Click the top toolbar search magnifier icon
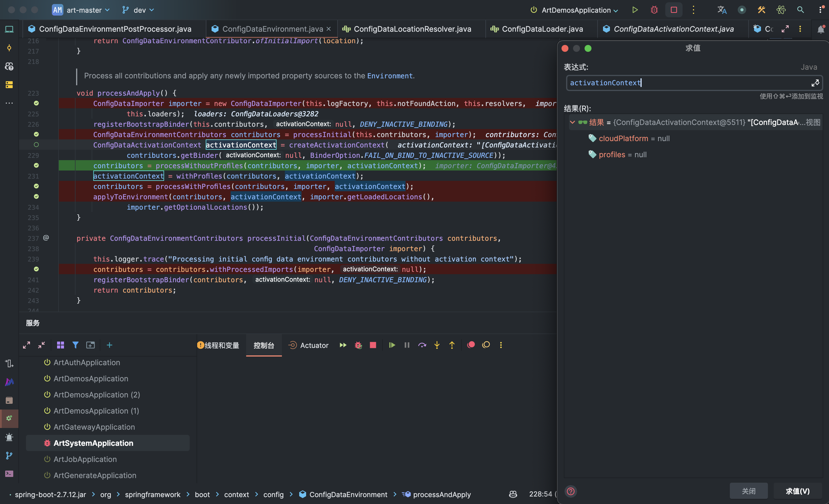 pos(800,10)
